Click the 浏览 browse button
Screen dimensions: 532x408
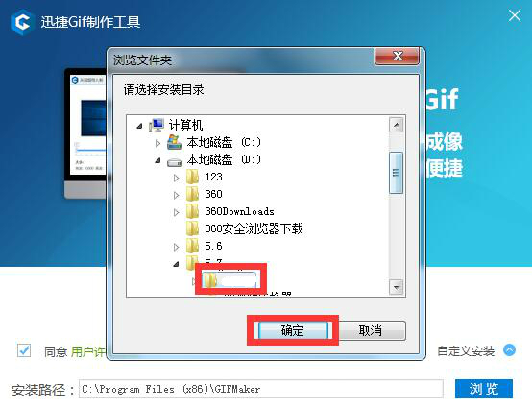point(483,389)
